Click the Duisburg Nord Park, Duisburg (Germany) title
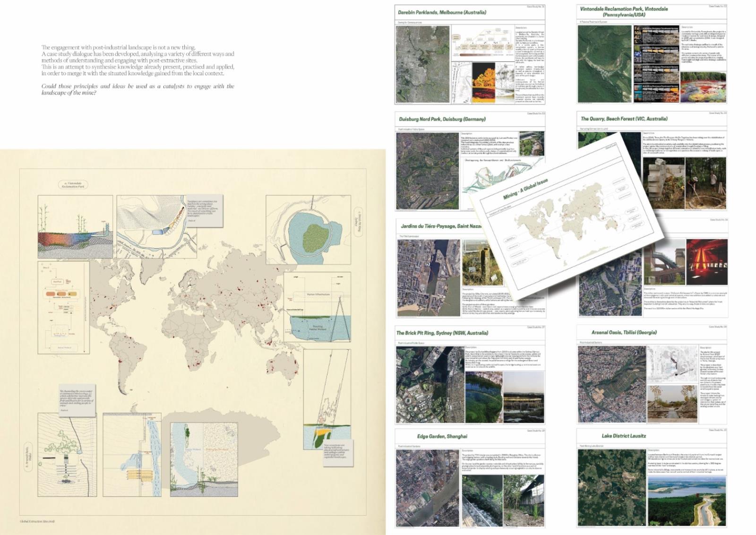Viewport: 756px width, 535px height. (442, 119)
